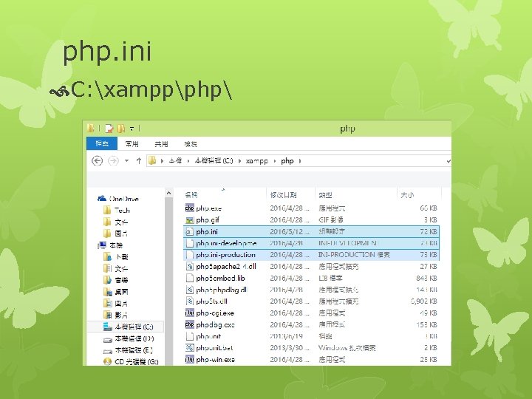Select the php5ts.dll file icon

[x=189, y=301]
